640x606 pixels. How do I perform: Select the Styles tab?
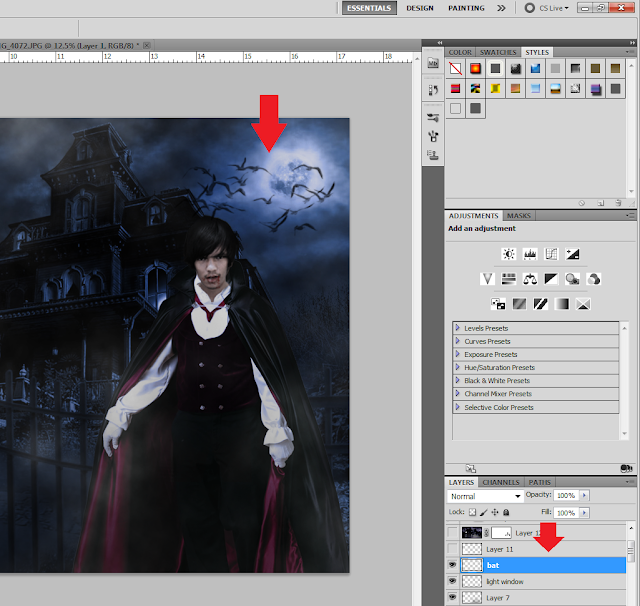537,52
